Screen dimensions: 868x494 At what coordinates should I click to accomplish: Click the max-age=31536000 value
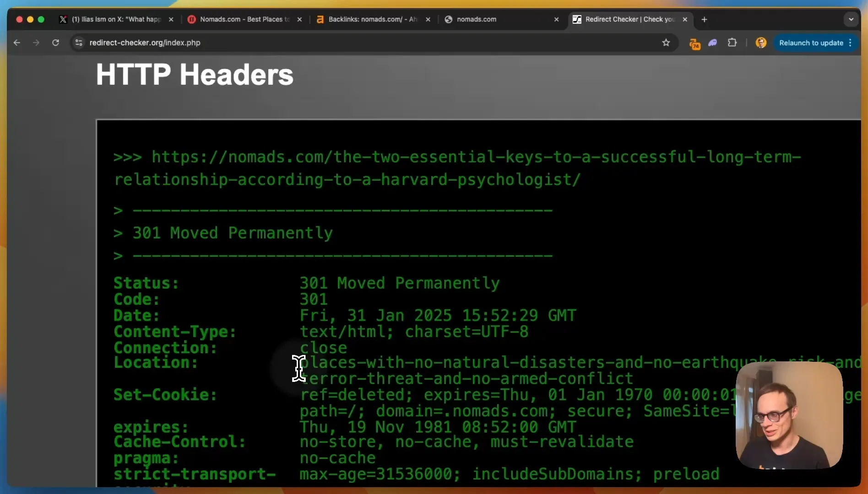coord(509,474)
